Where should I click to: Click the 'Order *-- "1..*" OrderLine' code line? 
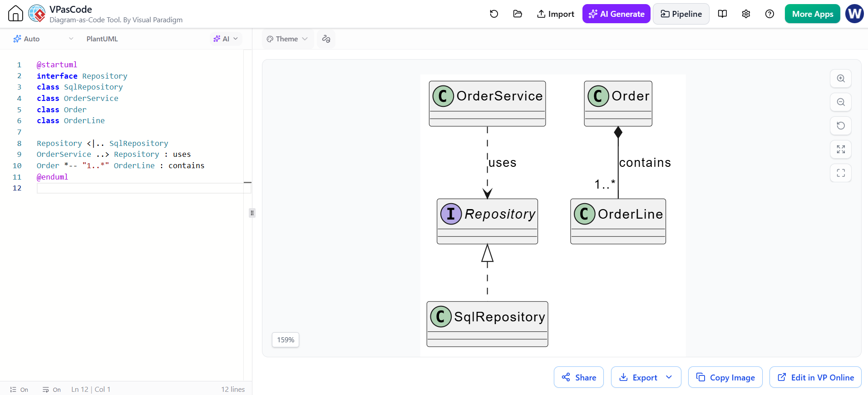pyautogui.click(x=120, y=166)
